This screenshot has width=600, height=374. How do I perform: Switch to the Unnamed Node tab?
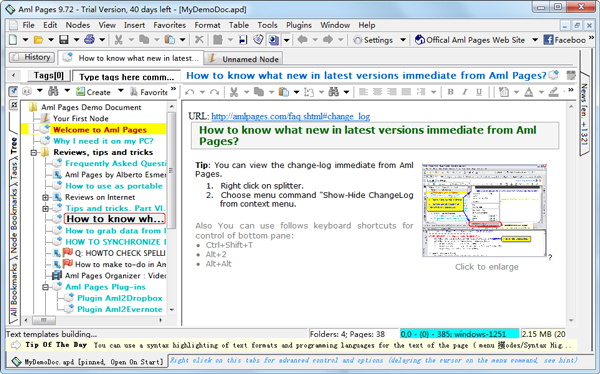(x=243, y=59)
